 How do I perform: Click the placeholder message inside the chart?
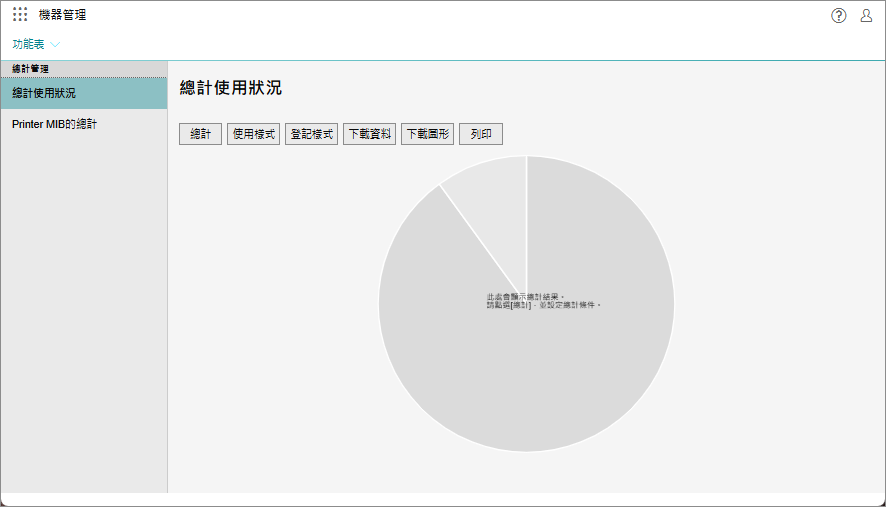(x=543, y=301)
